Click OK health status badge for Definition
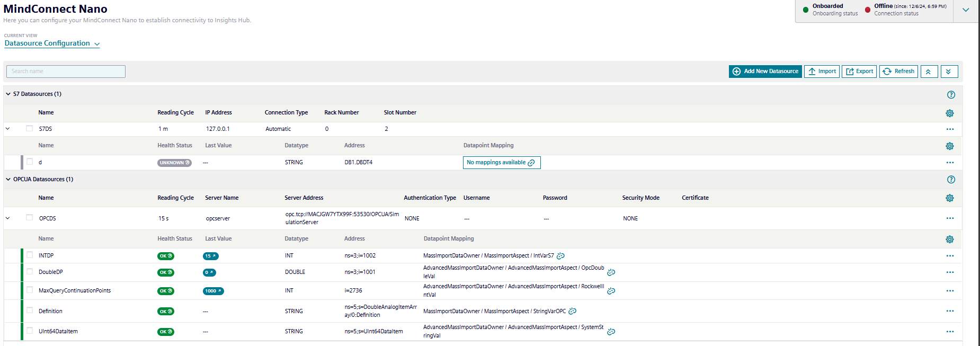 tap(166, 312)
